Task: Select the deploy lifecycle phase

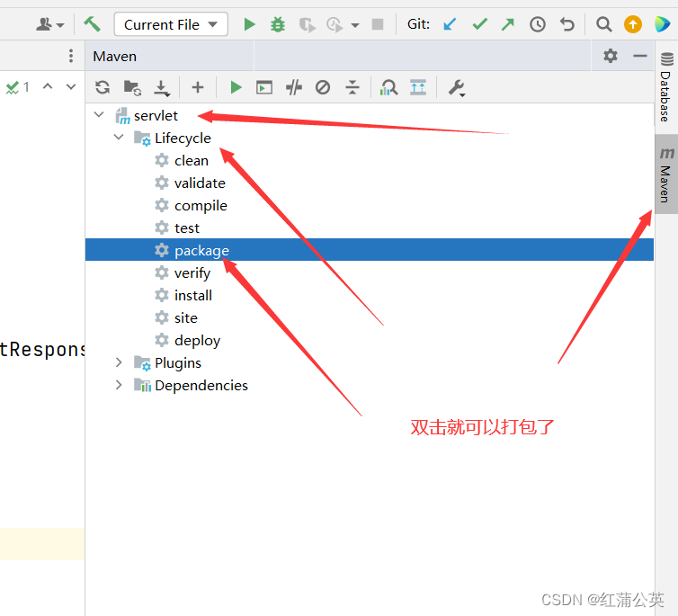Action: pos(197,341)
